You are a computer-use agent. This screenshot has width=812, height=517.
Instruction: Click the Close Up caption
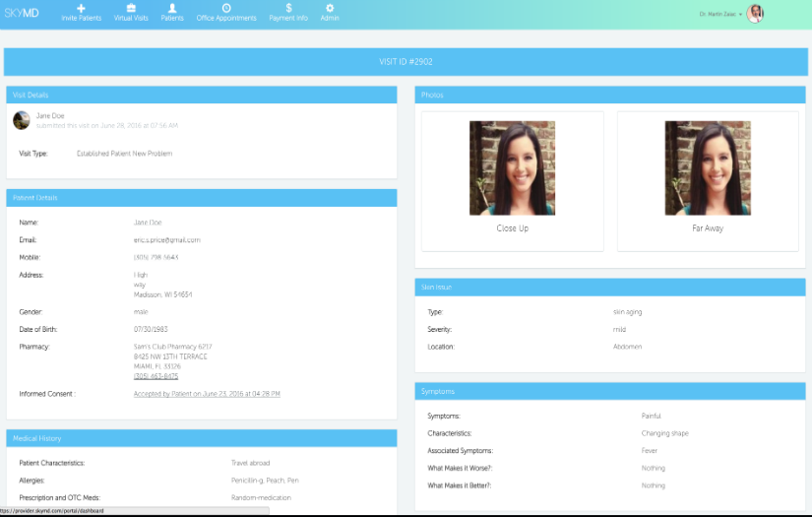(512, 228)
